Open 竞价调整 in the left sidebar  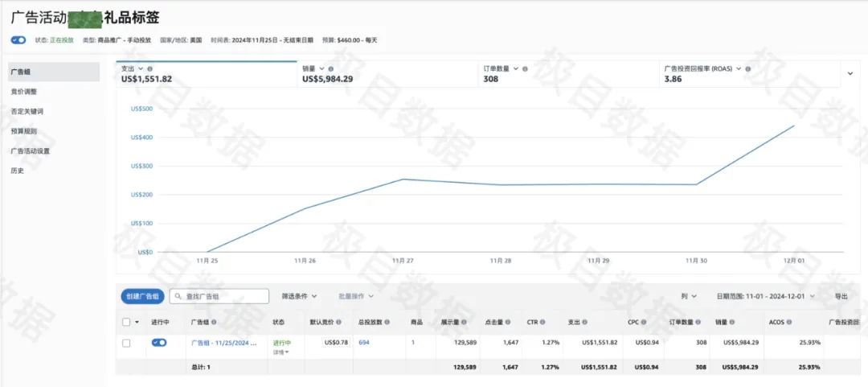tap(23, 92)
